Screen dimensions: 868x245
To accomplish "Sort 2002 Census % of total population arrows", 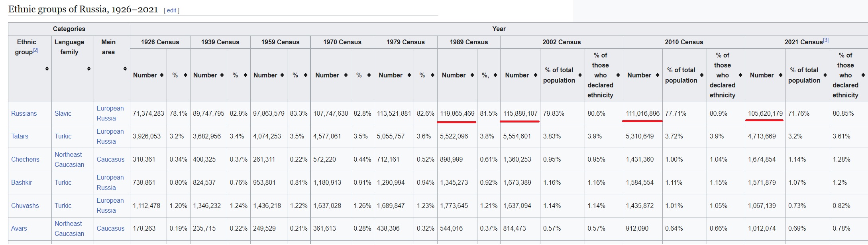I will coord(580,75).
